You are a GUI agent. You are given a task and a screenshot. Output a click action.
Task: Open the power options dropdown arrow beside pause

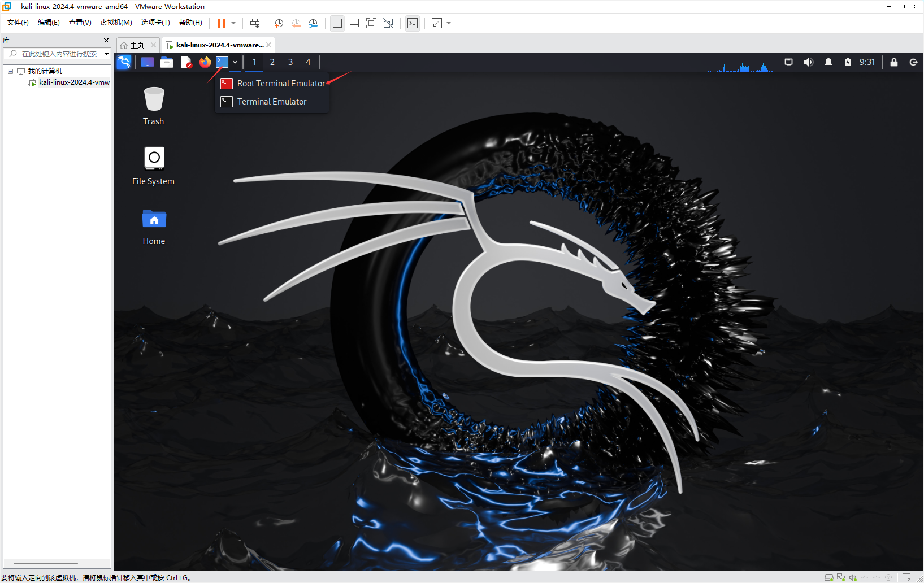pos(233,23)
